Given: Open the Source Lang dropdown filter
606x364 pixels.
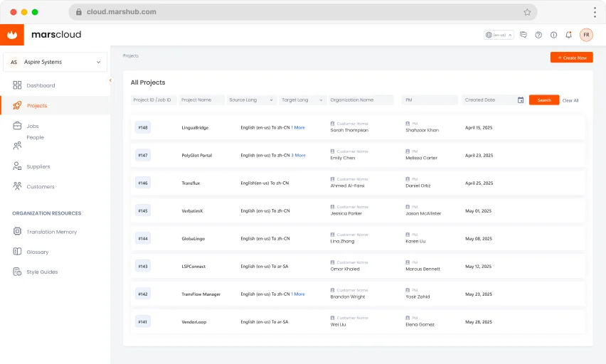Looking at the screenshot, I should click(x=252, y=100).
